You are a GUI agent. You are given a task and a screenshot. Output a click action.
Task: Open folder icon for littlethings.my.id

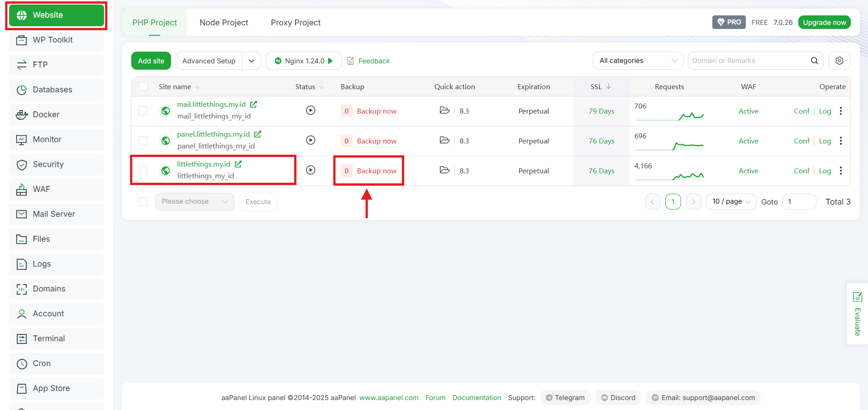pos(445,170)
